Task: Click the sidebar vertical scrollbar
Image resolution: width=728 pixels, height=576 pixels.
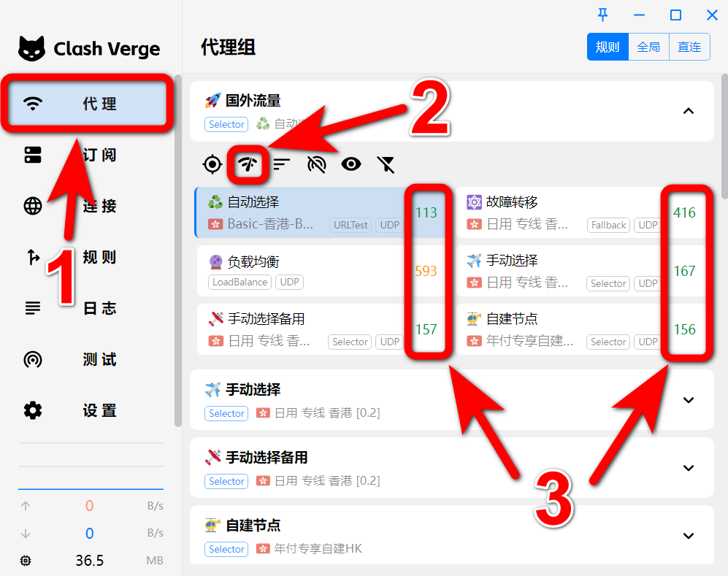Action: [178, 250]
